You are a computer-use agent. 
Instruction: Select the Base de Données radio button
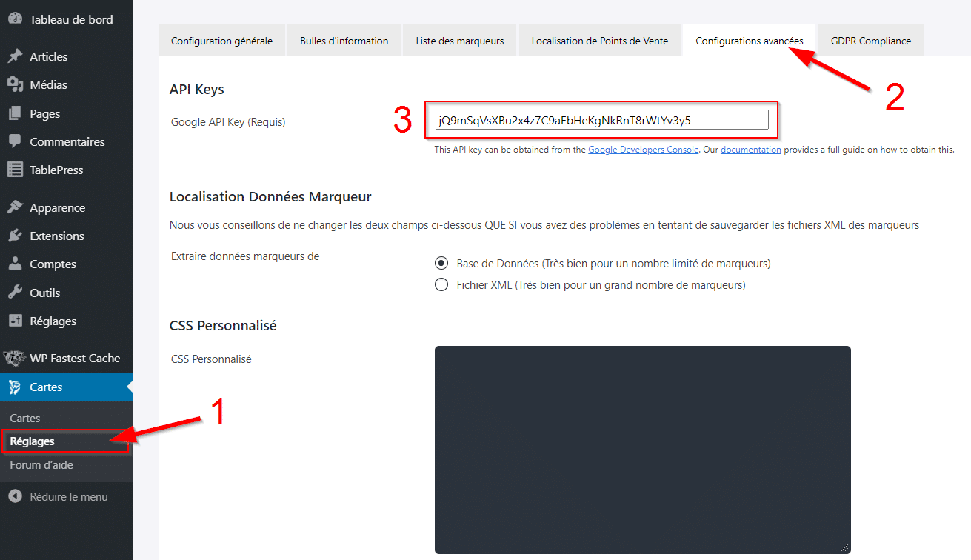tap(441, 263)
